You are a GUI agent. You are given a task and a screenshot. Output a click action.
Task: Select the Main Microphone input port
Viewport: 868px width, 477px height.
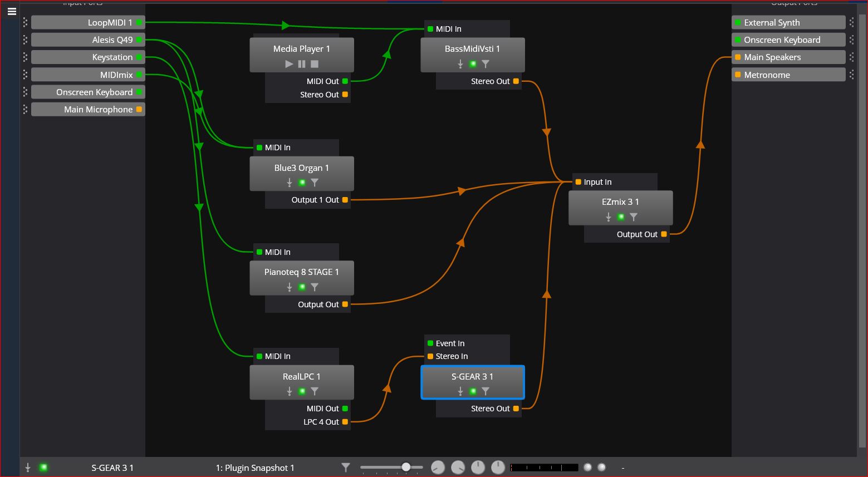(x=88, y=109)
